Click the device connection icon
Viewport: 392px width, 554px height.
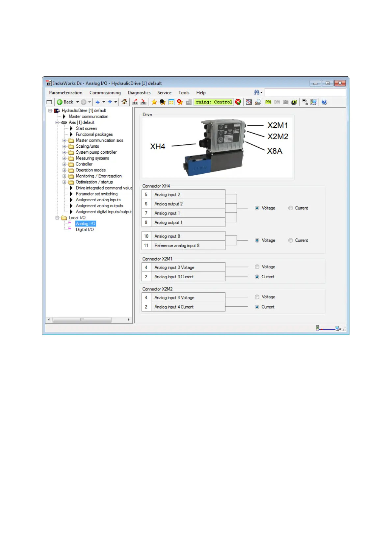pyautogui.click(x=305, y=102)
